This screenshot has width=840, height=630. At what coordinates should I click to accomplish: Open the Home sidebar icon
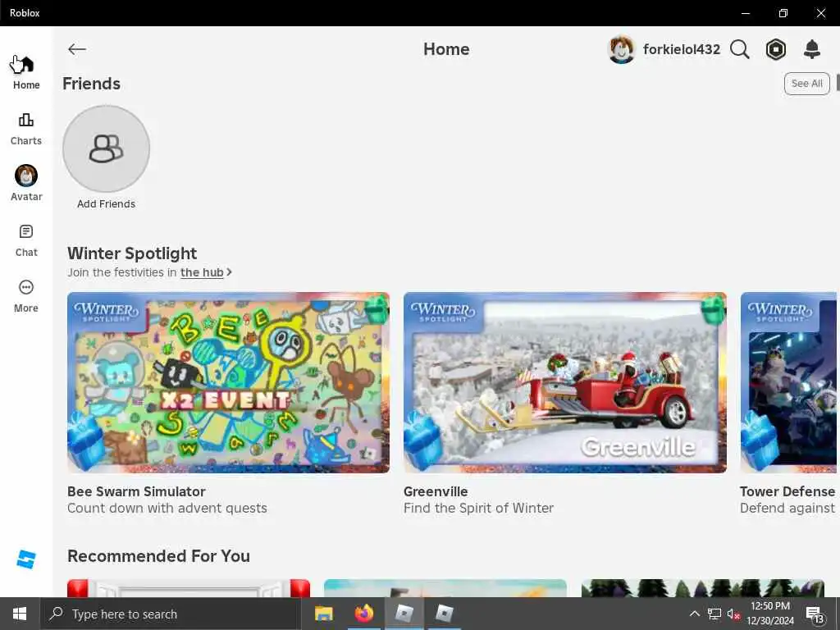25,65
